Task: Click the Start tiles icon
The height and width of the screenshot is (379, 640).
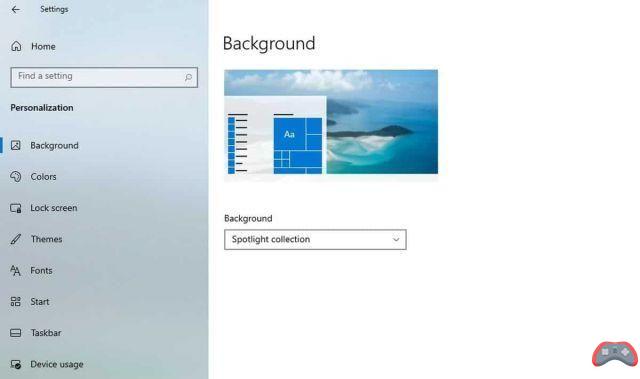Action: pos(16,301)
